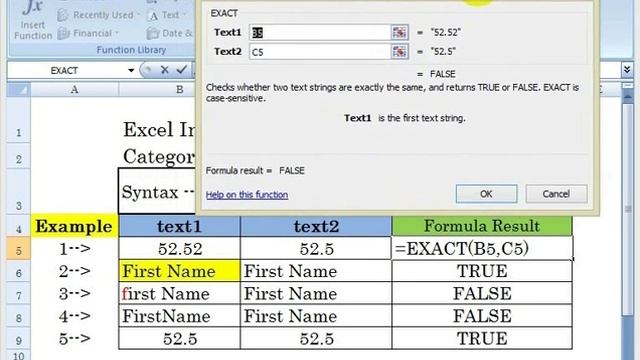Select text2 cell 52.5 in row 5
The height and width of the screenshot is (360, 640).
316,249
